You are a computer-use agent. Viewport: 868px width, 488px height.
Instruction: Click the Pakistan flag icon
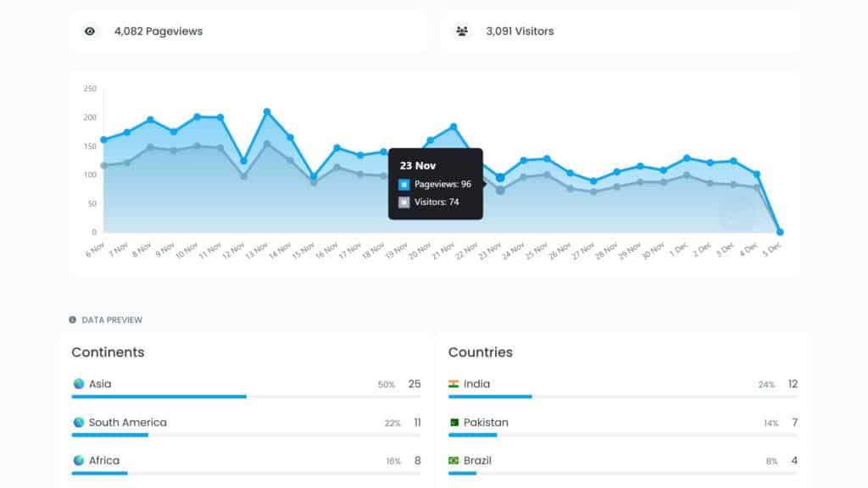(454, 423)
